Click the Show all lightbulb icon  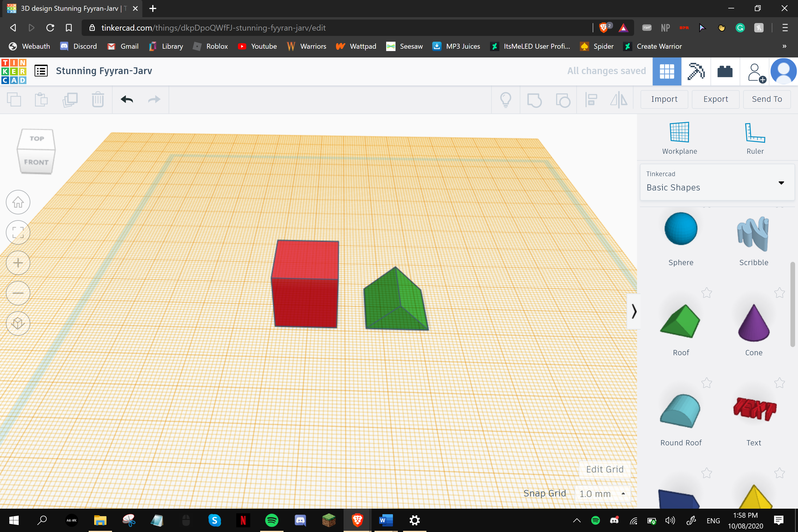tap(505, 100)
